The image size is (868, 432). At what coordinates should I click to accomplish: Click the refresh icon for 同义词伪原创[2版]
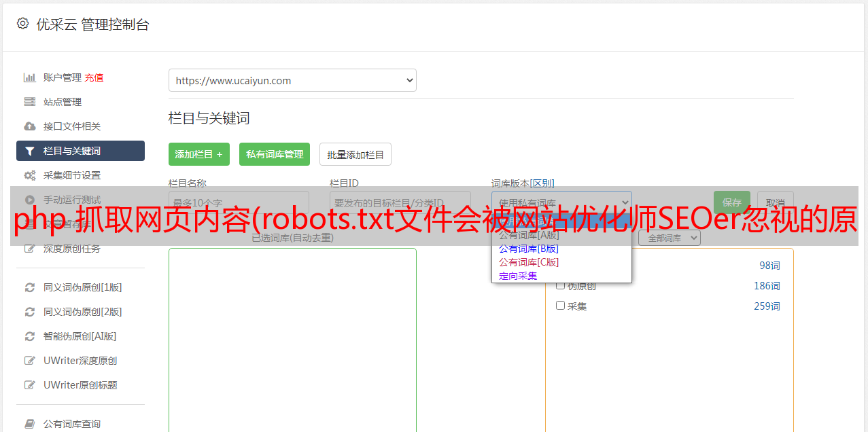tap(30, 312)
